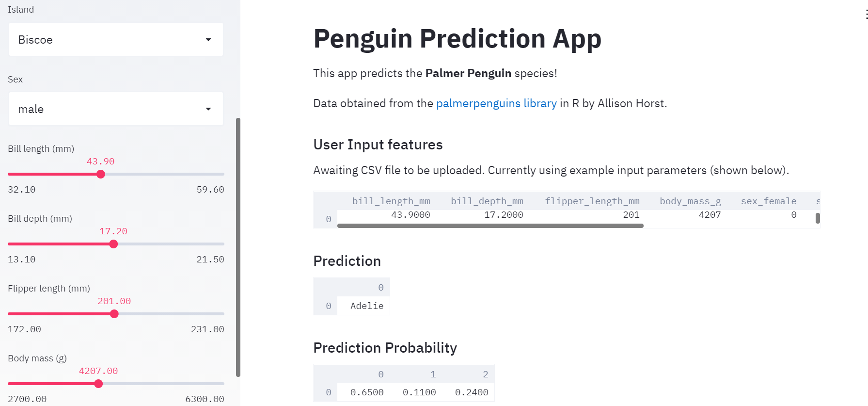Select the bill_length_mm column header
Image resolution: width=868 pixels, height=406 pixels.
[x=392, y=201]
